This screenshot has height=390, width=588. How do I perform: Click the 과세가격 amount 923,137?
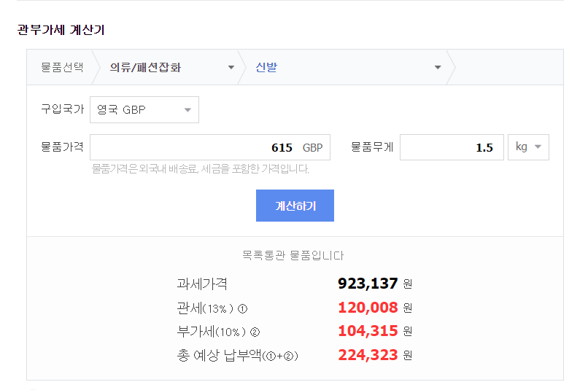click(367, 284)
